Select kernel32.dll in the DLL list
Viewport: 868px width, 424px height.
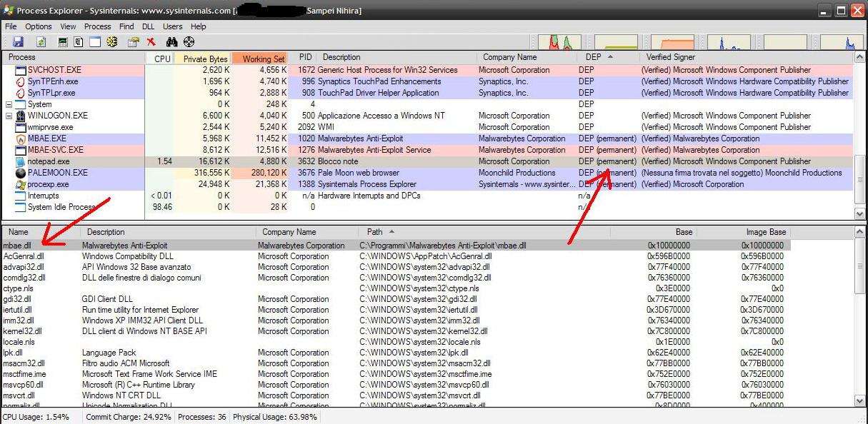[x=396, y=331]
